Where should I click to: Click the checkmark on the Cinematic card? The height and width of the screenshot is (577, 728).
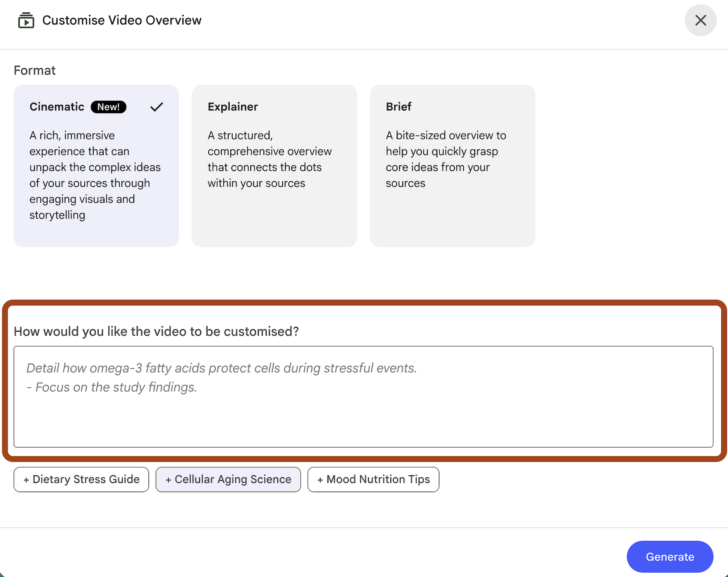click(x=157, y=107)
